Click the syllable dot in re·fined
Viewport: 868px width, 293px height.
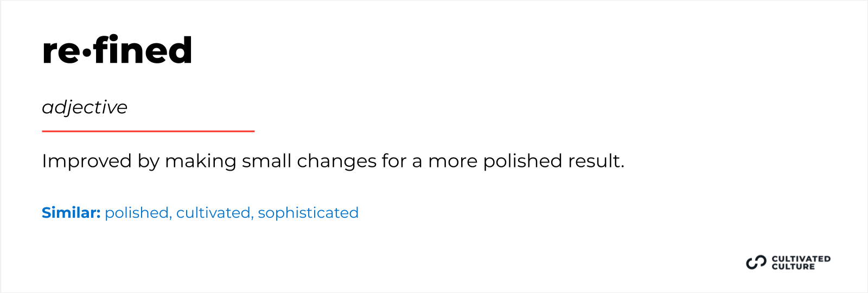(x=86, y=53)
